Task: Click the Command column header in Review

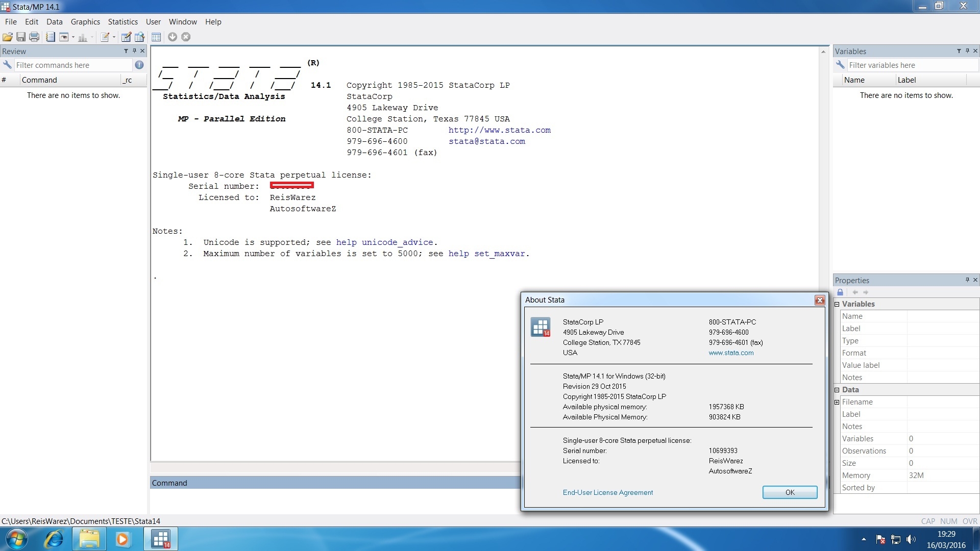Action: pos(70,80)
